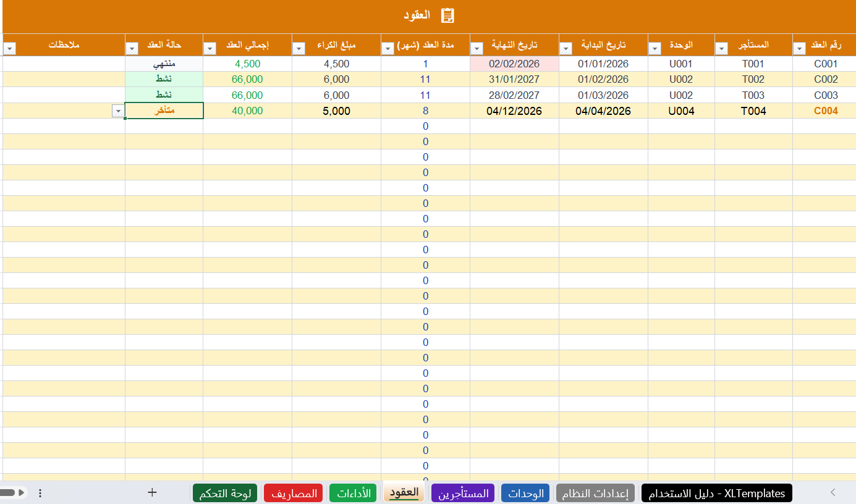Add a new sheet with plus icon

(x=153, y=492)
